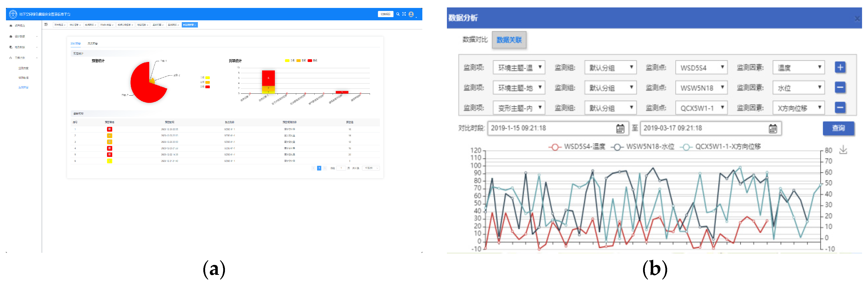Toggle fullscreen with the expand icon

[404, 14]
